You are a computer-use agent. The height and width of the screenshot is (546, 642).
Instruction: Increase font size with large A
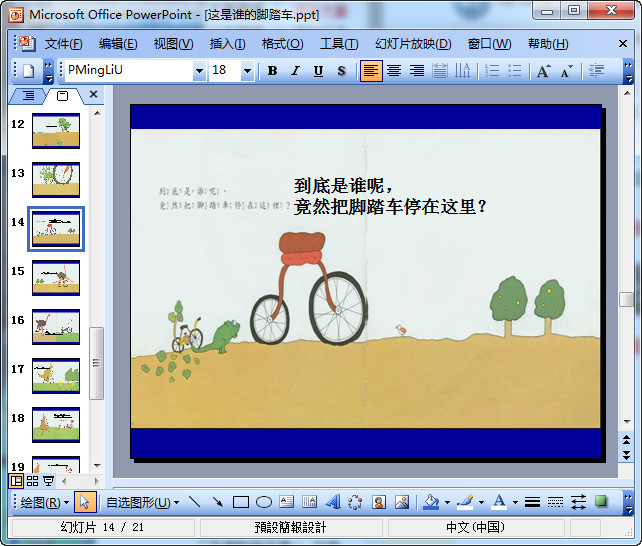pos(544,71)
